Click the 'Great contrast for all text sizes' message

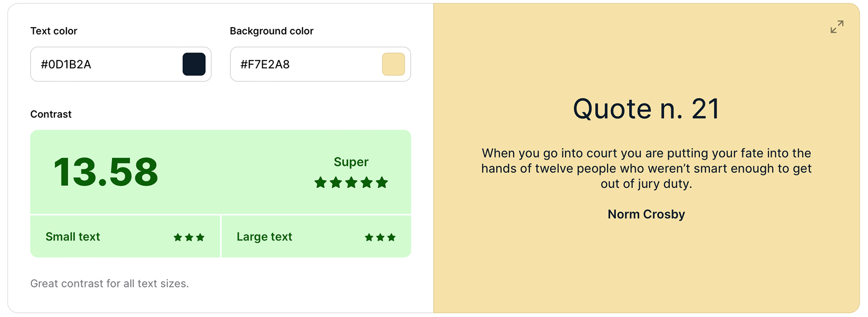pos(109,284)
